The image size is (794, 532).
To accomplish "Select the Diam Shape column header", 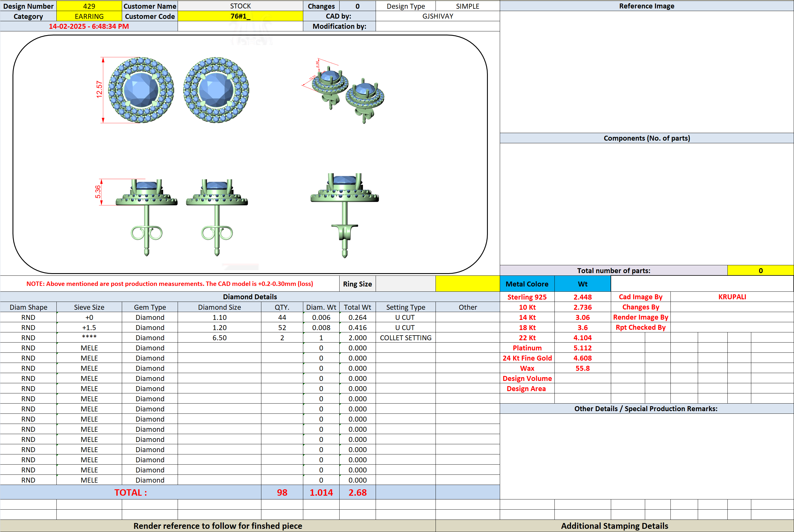I will 28,307.
